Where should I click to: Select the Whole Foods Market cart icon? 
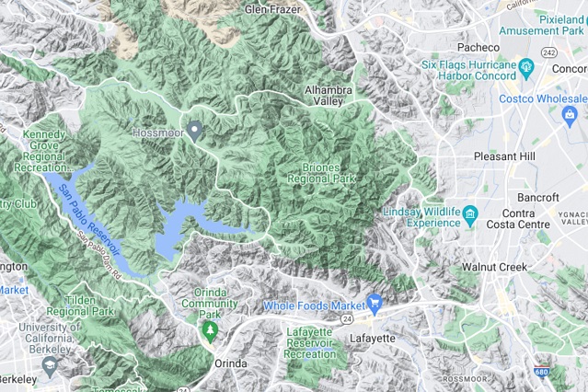[375, 305]
